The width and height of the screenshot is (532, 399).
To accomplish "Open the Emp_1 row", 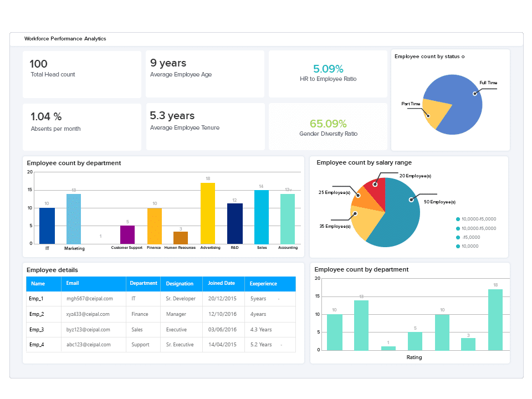I will point(161,299).
